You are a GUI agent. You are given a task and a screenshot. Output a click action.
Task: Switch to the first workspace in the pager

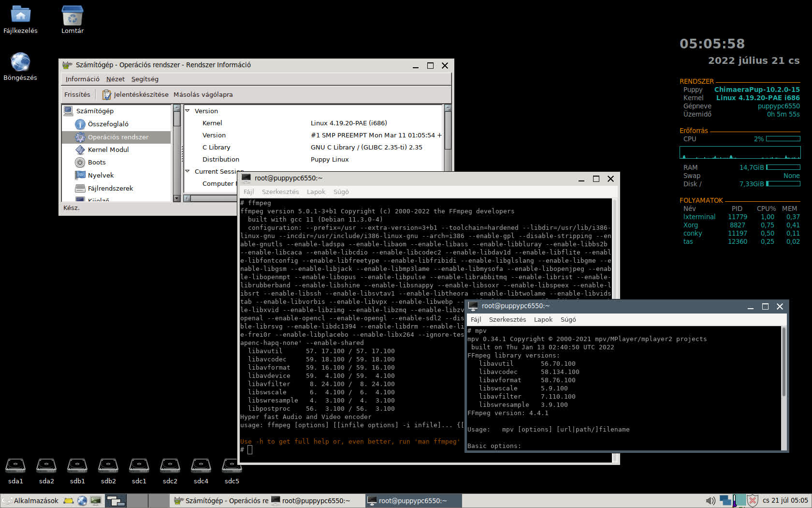[116, 501]
